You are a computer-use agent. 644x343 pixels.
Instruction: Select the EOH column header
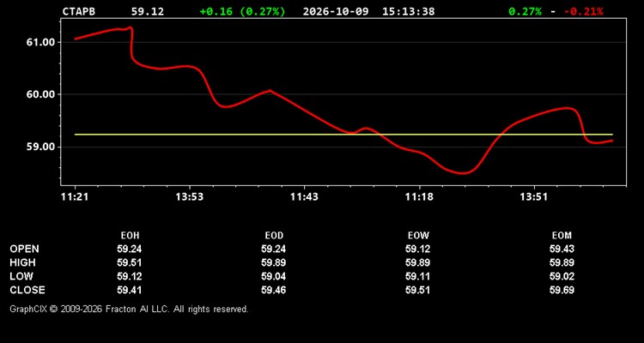pos(130,236)
